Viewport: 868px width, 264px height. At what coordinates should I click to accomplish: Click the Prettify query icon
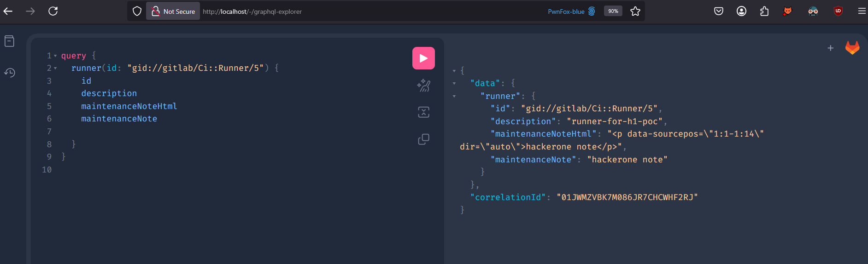423,86
